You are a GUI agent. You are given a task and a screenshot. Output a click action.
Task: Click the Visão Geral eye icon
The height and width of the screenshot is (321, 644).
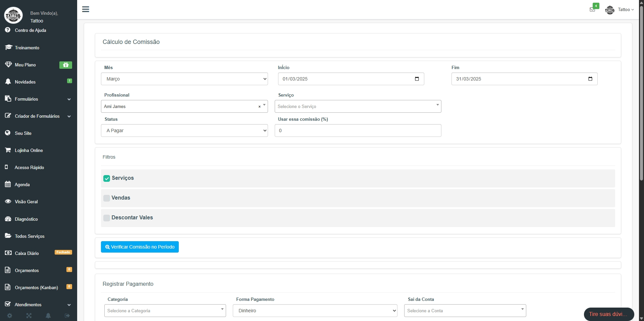pyautogui.click(x=8, y=201)
